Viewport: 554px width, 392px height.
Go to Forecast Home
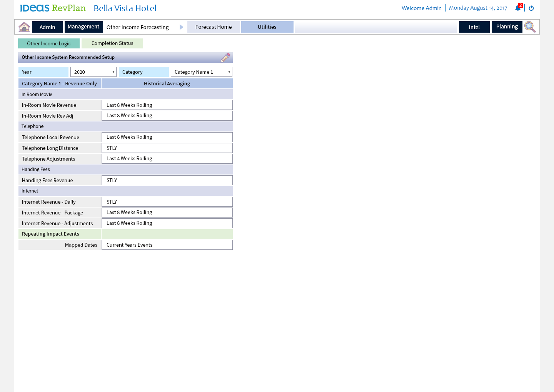click(x=214, y=27)
